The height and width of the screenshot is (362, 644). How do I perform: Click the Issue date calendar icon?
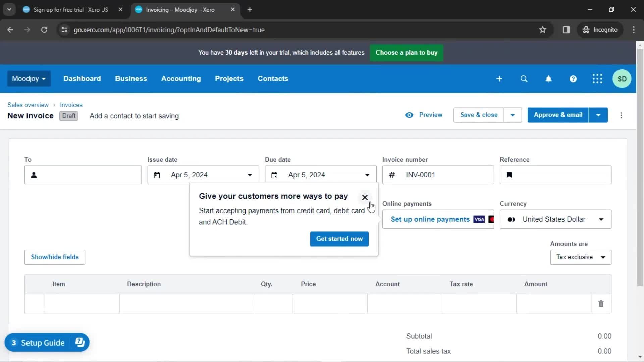[x=157, y=175]
